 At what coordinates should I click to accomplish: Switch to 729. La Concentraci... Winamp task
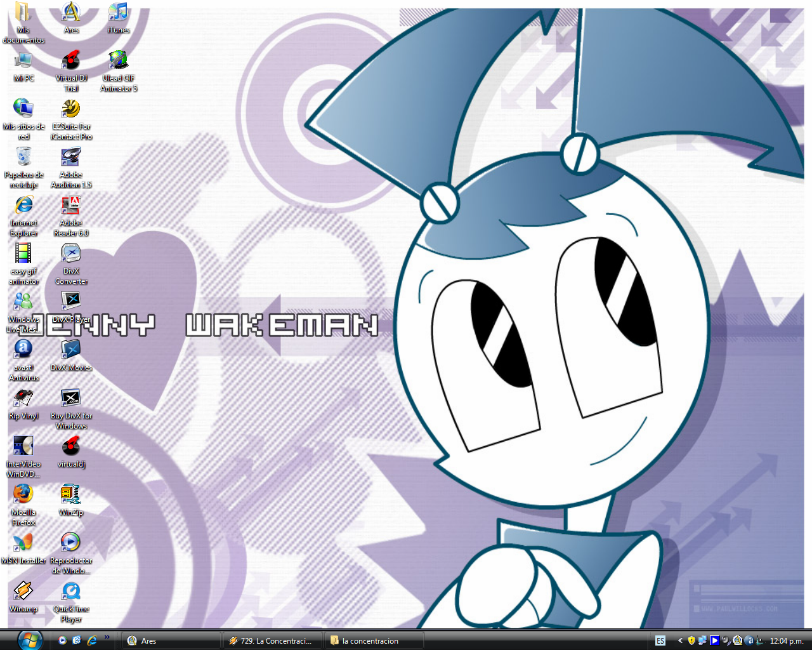point(273,640)
